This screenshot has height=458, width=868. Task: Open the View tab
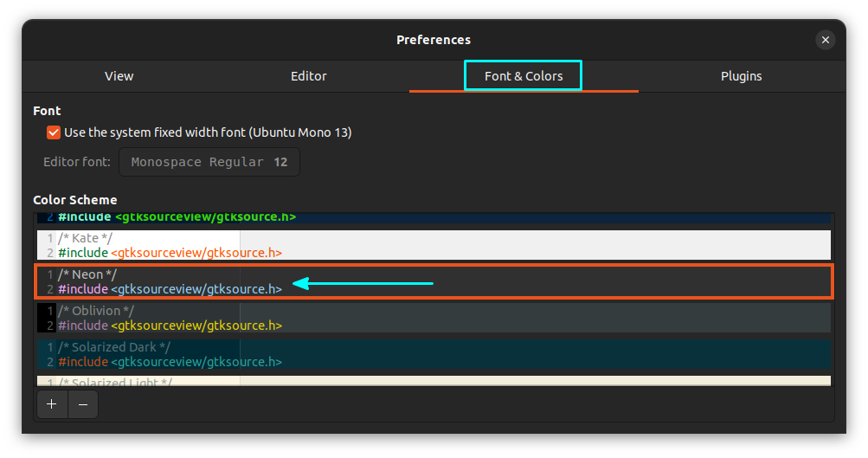click(119, 76)
